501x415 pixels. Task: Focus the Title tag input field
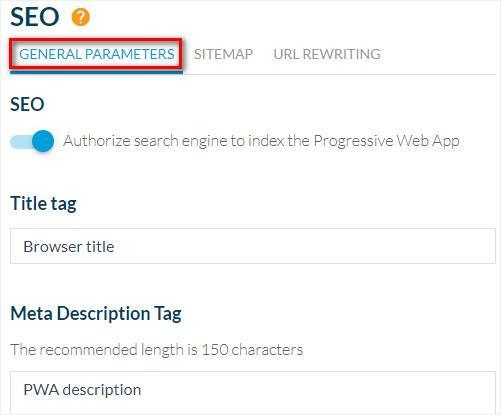tap(253, 246)
